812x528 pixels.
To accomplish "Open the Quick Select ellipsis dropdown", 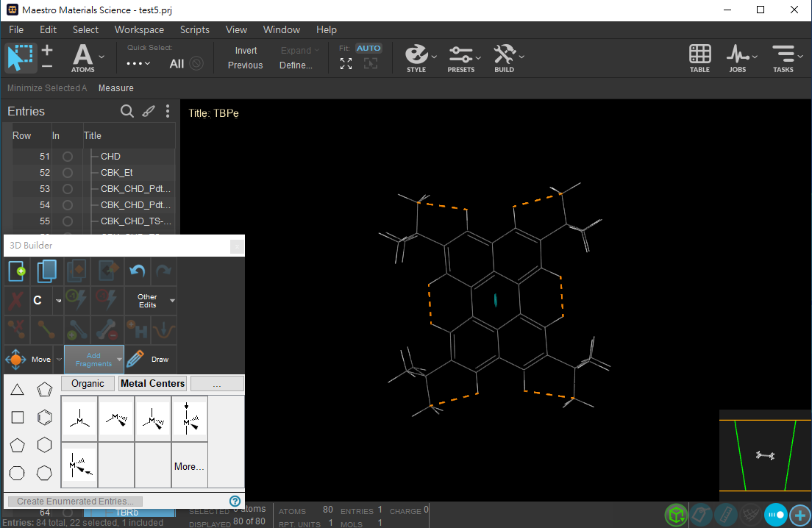I will [138, 64].
